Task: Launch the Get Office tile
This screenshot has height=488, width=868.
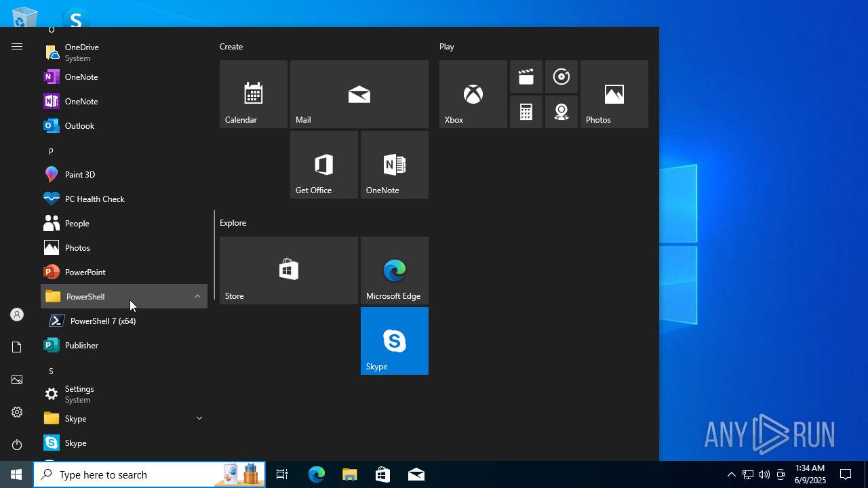Action: point(324,165)
